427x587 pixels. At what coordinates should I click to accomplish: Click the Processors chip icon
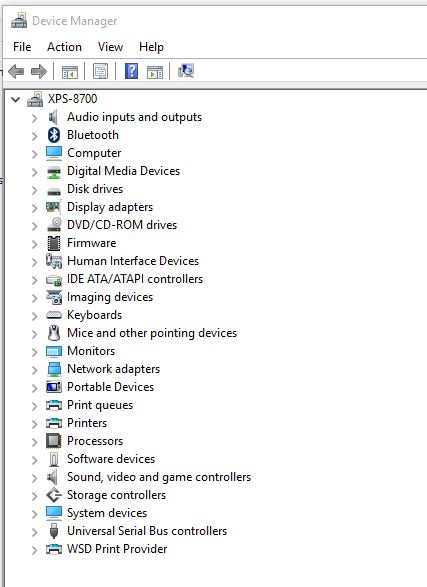click(54, 441)
